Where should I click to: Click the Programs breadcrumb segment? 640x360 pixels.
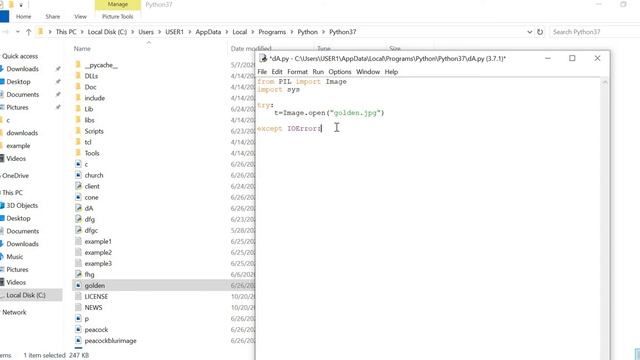272,32
